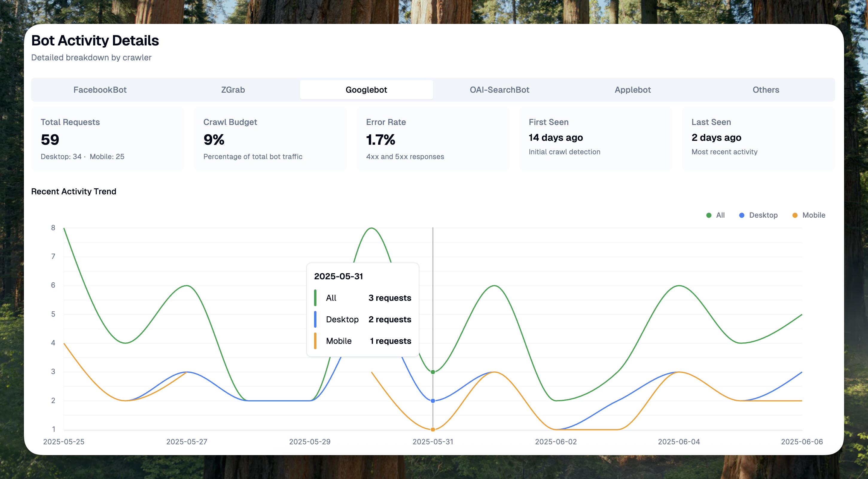The image size is (868, 479).
Task: Click the Total Requests card
Action: (x=107, y=139)
